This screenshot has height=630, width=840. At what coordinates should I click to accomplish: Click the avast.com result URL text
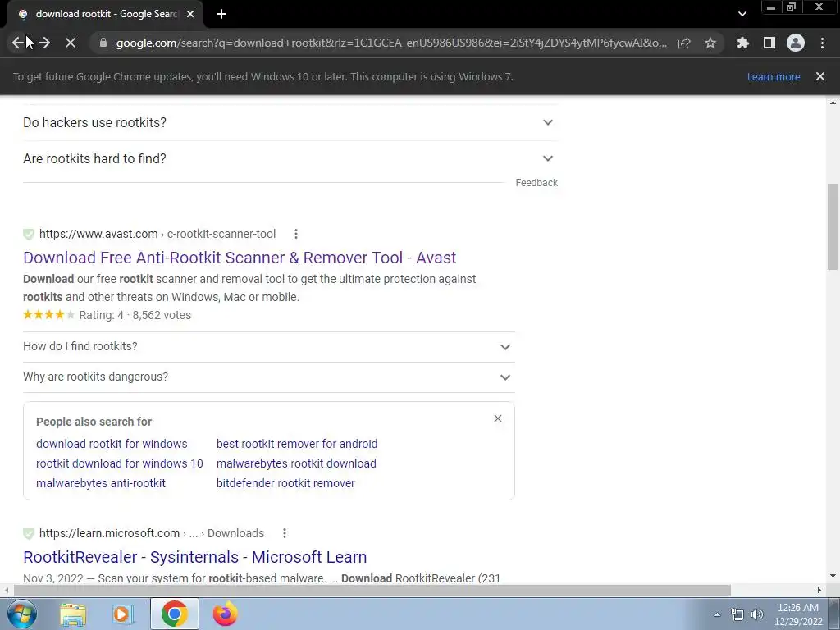coord(157,234)
